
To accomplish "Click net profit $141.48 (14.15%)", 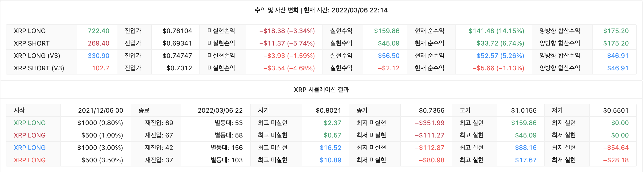I will [496, 31].
